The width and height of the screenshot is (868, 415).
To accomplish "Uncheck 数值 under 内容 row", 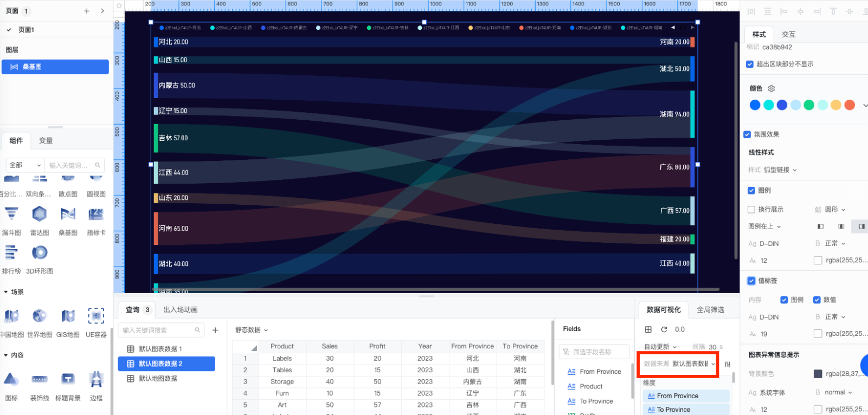I will point(817,300).
